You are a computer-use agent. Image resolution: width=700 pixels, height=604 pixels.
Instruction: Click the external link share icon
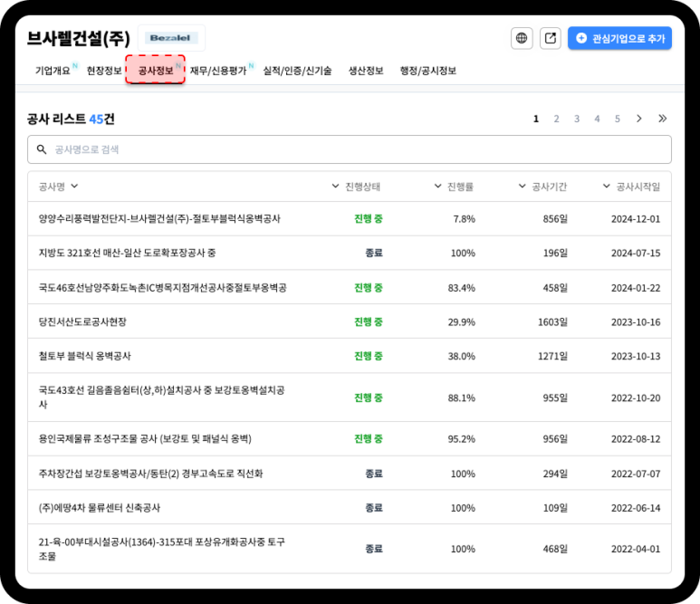(x=551, y=38)
